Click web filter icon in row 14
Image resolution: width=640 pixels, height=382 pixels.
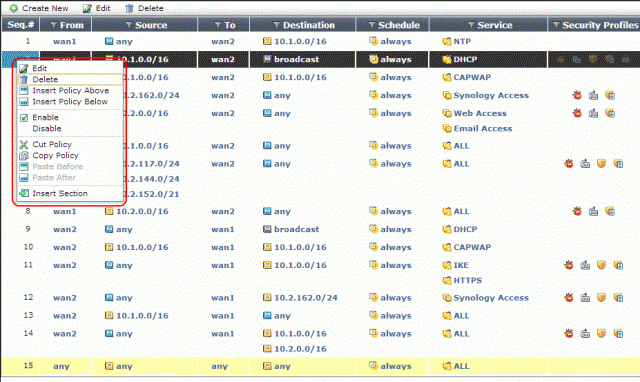(585, 333)
